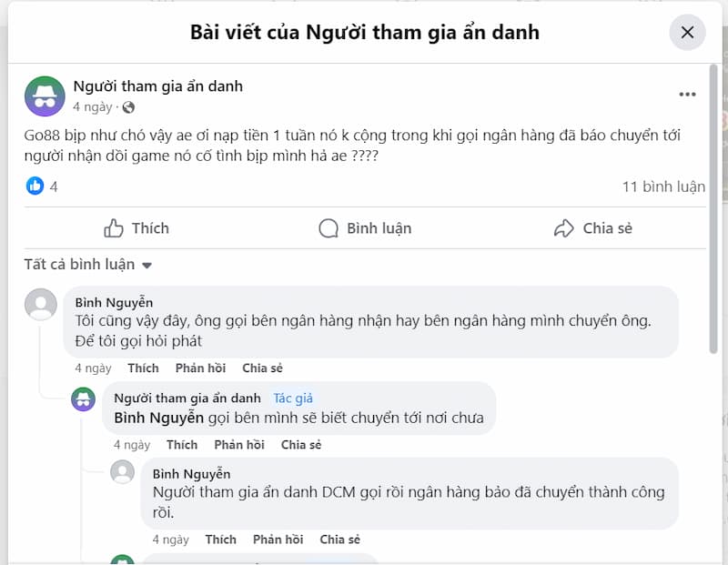Click the speech bubble icon beside Bình luận
Image resolution: width=728 pixels, height=565 pixels.
pyautogui.click(x=329, y=228)
